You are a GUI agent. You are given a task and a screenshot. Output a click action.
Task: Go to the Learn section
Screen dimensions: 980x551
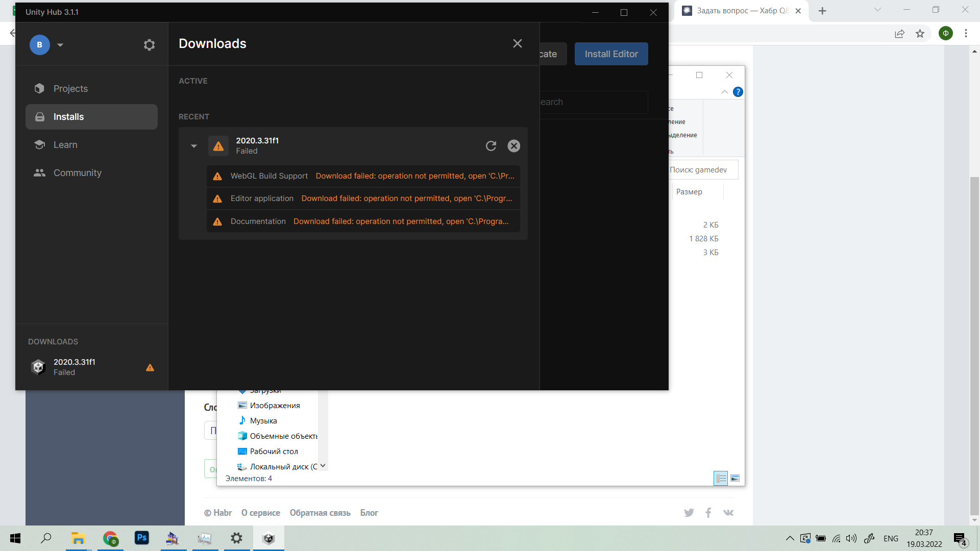(x=91, y=145)
